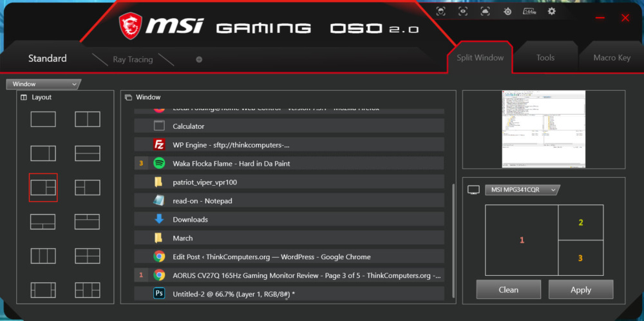Open the settings gear in title bar

pos(551,12)
